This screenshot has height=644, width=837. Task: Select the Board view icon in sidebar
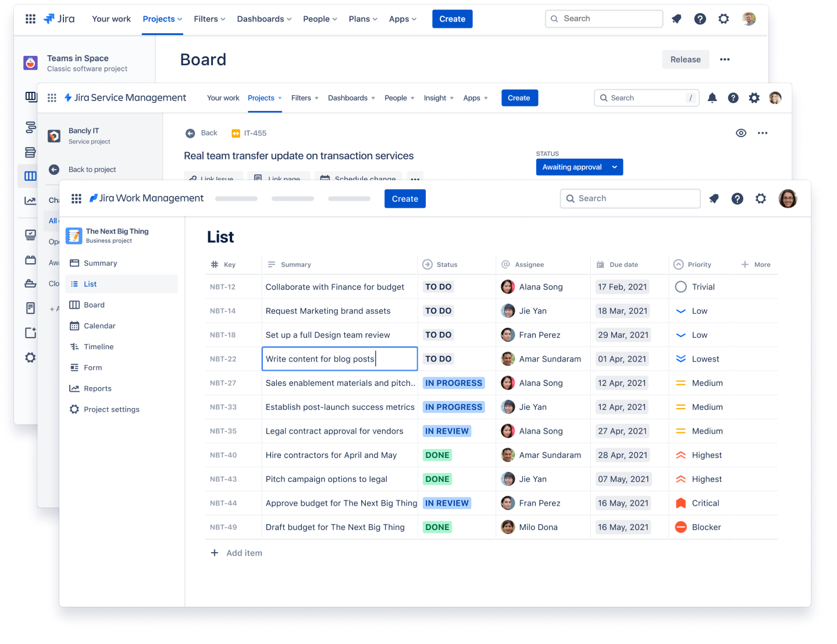tap(75, 305)
